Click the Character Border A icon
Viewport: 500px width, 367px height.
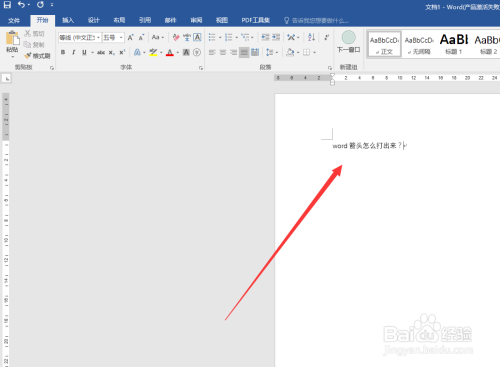(x=197, y=37)
